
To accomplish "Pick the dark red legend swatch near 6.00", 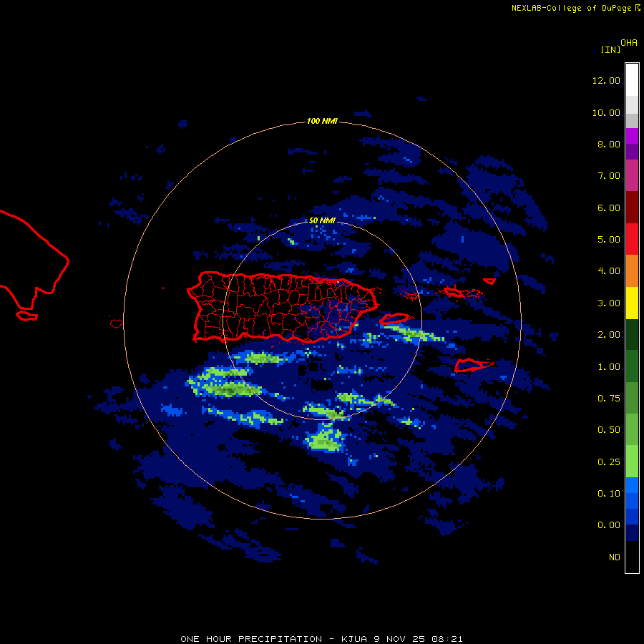I will coord(632,208).
